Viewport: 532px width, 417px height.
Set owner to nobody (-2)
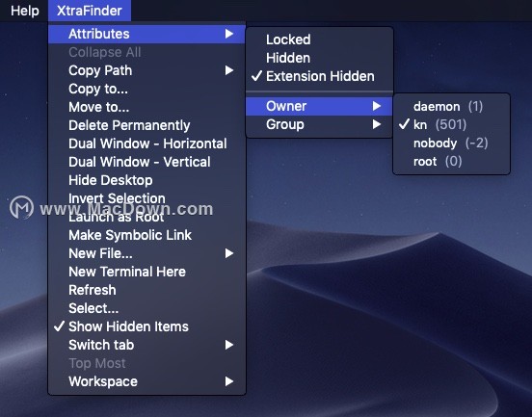452,143
